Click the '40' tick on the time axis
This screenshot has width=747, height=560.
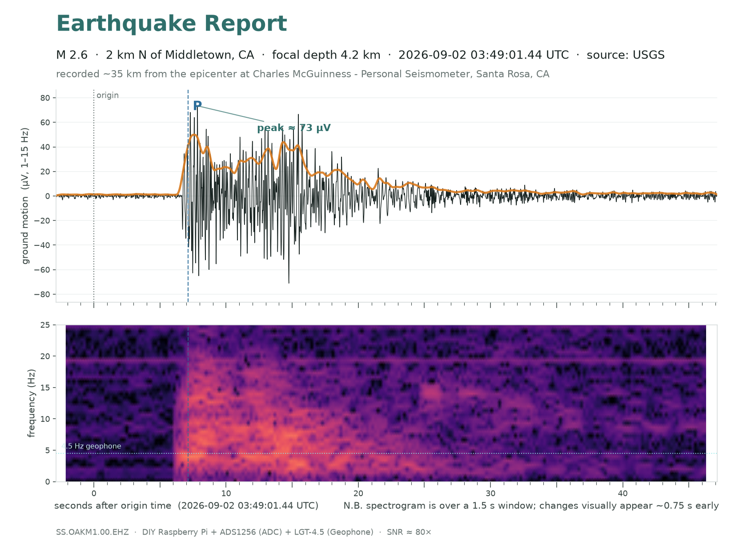pos(622,493)
